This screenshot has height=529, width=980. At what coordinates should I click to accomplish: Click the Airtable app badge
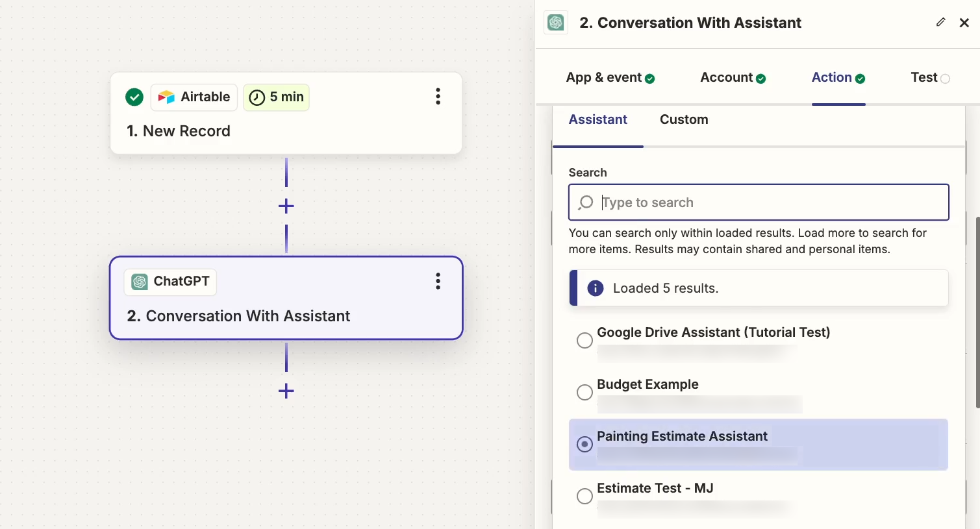tap(194, 97)
